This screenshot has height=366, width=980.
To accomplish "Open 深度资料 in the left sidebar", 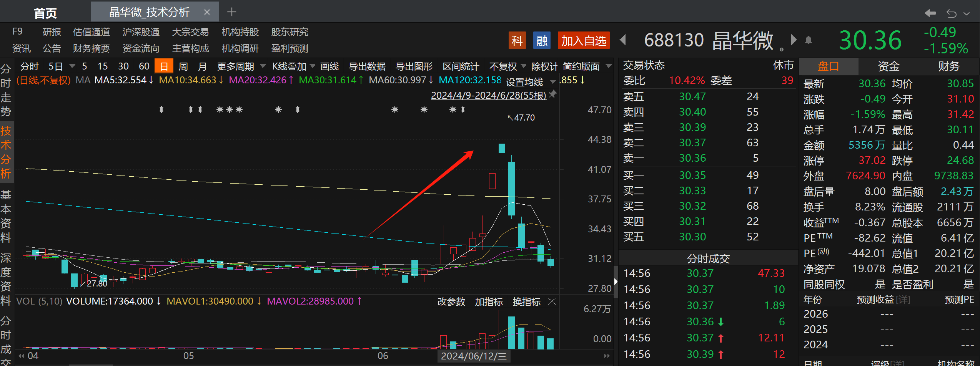I will pos(6,279).
